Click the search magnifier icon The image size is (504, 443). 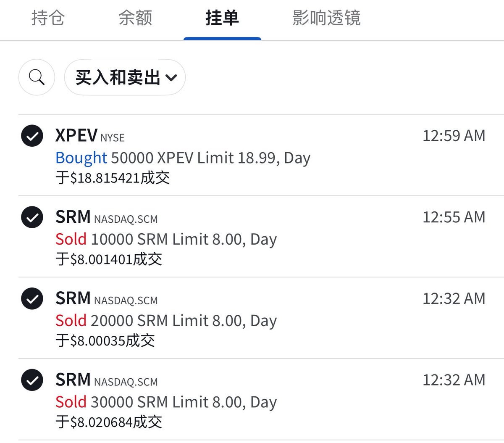tap(37, 77)
